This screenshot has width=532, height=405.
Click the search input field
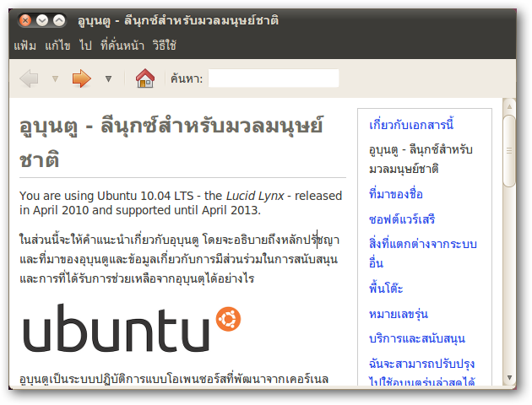coord(274,78)
